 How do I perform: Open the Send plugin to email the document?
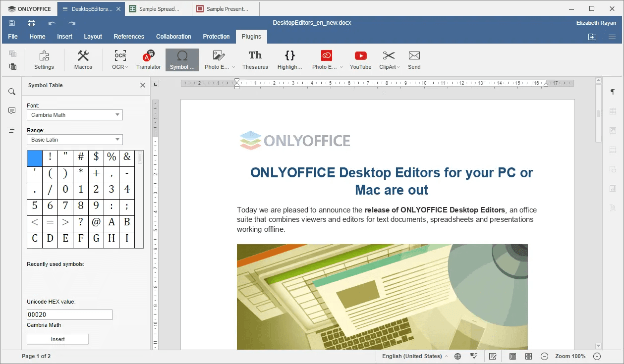(414, 59)
